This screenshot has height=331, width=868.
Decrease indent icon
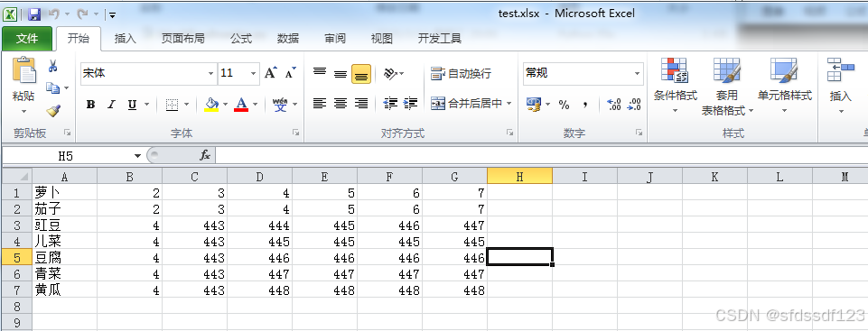(x=391, y=104)
